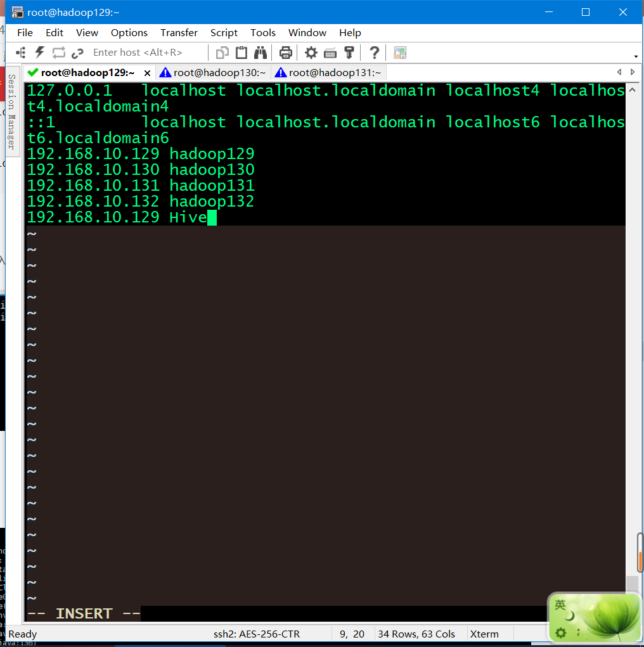Click IME gear settings icon

point(560,632)
